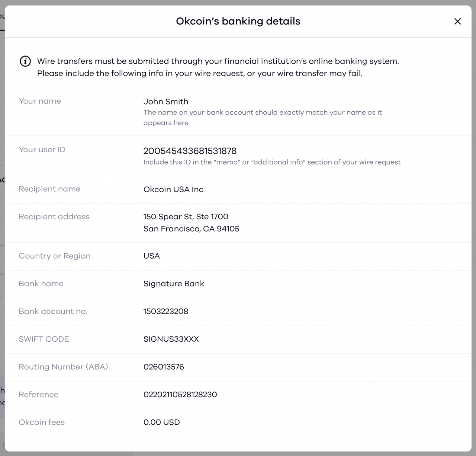476x456 pixels.
Task: Click the Reference label
Action: 39,395
